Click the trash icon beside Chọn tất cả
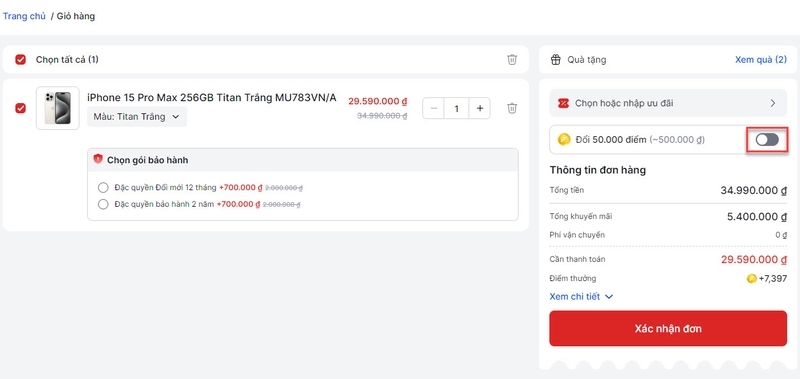The image size is (800, 379). pos(512,60)
